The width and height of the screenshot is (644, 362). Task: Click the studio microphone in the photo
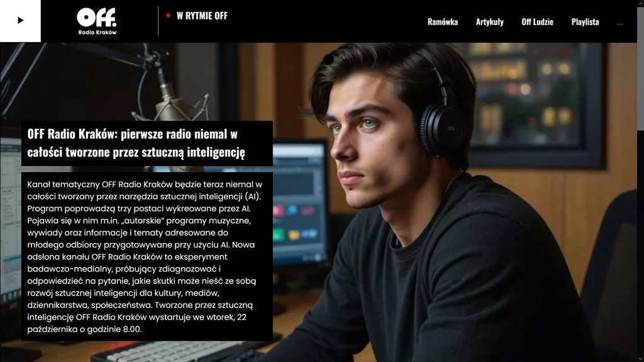(x=170, y=99)
